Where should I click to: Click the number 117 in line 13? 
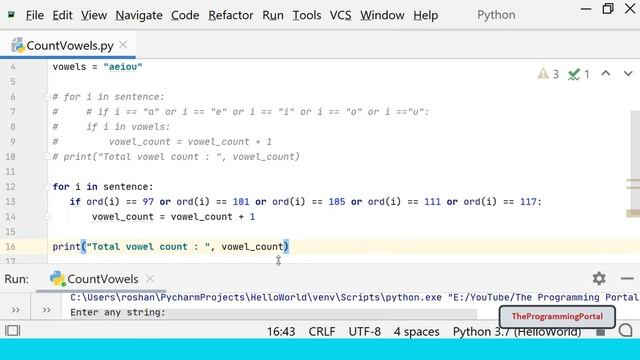[x=528, y=202]
